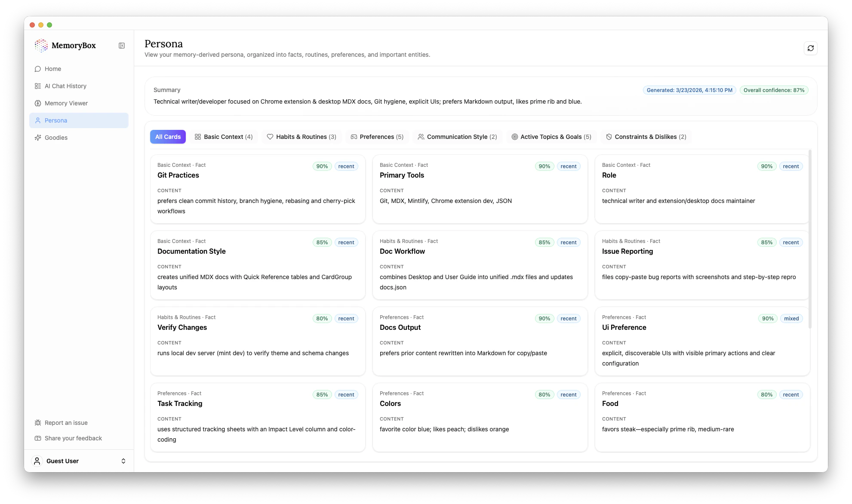This screenshot has height=504, width=852.
Task: Collapse the sidebar panel icon
Action: (x=122, y=46)
